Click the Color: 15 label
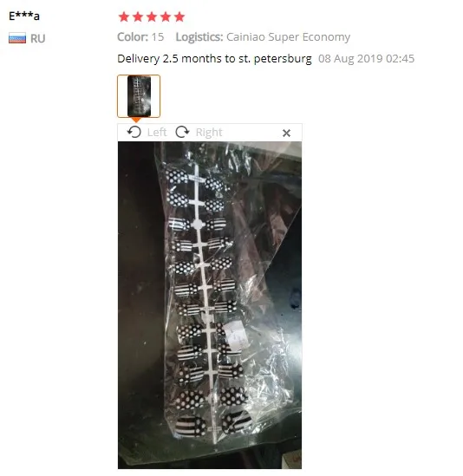The width and height of the screenshot is (463, 476). click(140, 37)
